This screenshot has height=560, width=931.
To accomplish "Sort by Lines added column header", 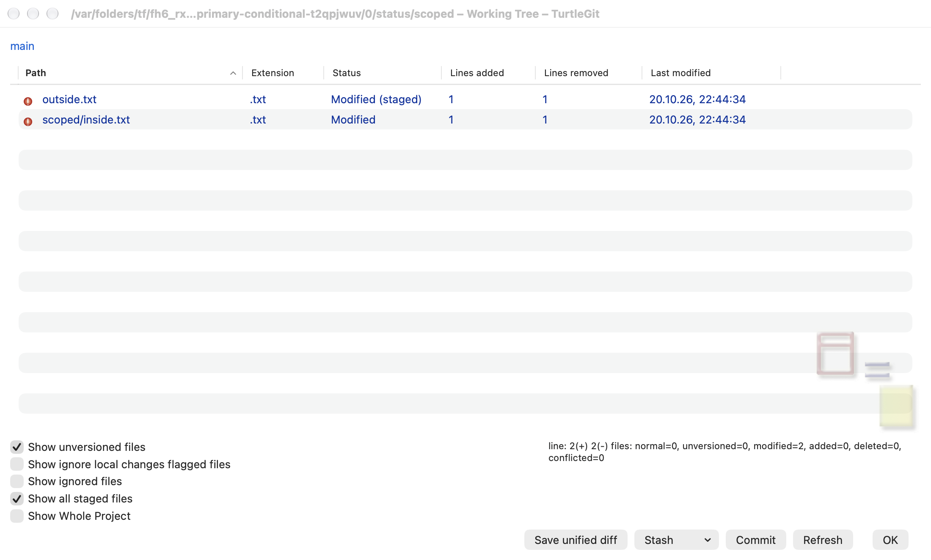I will point(488,73).
